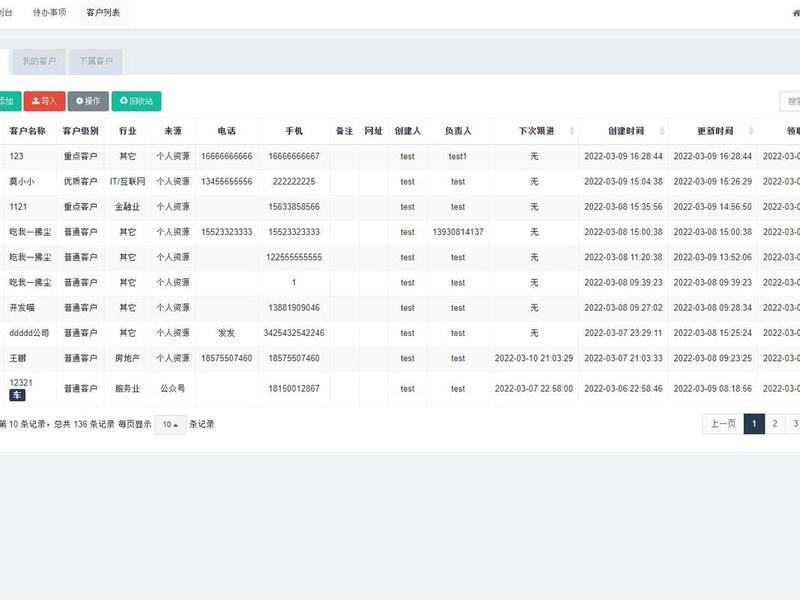The image size is (800, 600).
Task: Click the 手机 column header
Action: [x=294, y=131]
